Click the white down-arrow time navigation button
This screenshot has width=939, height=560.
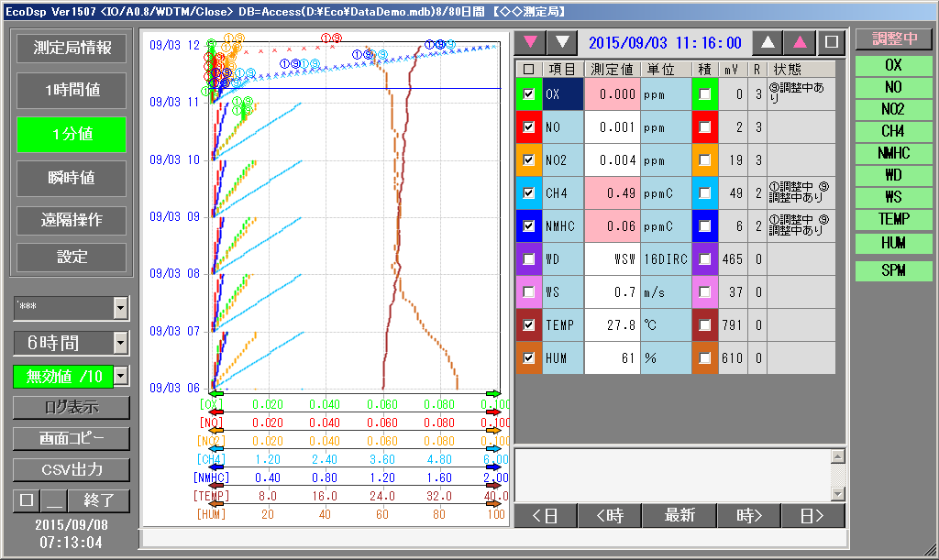point(562,42)
